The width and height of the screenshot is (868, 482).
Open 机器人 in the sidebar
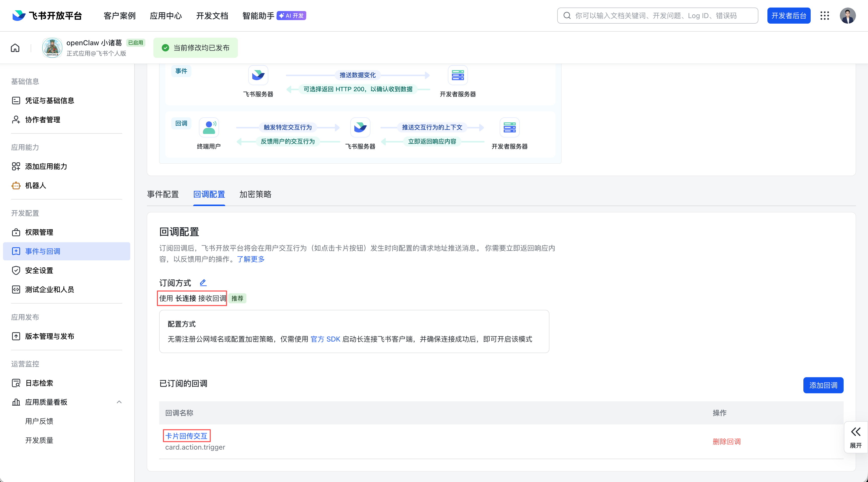tap(35, 186)
